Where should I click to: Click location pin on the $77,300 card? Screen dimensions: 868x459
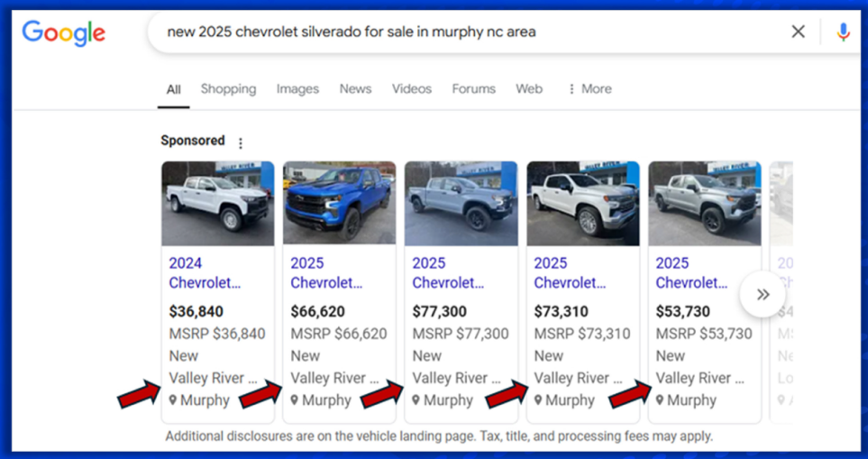click(x=416, y=399)
